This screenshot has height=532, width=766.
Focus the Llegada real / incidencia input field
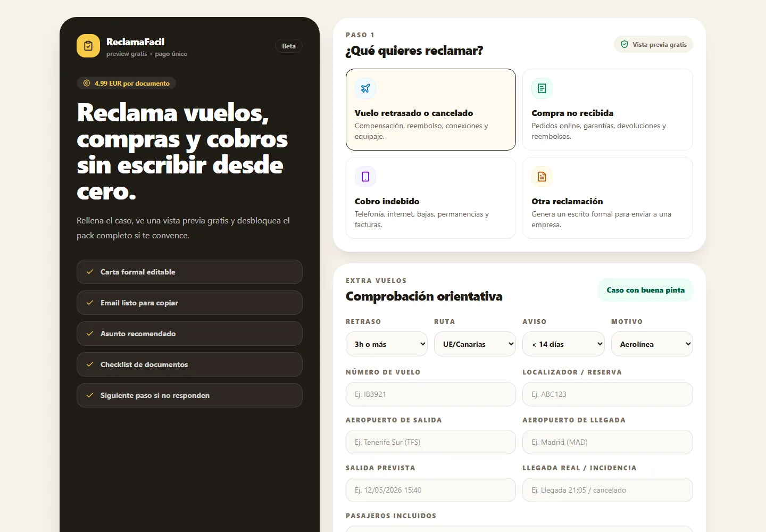coord(607,490)
